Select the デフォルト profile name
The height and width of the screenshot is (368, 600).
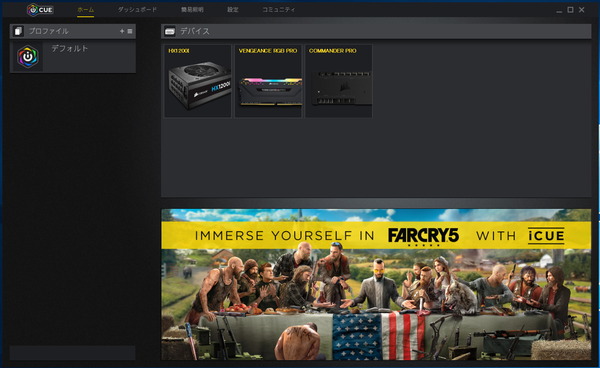click(x=70, y=48)
